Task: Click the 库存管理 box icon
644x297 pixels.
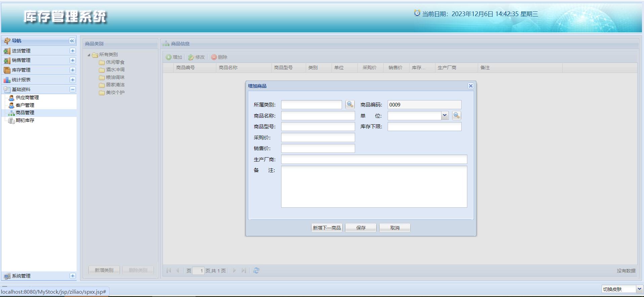Action: [x=7, y=70]
